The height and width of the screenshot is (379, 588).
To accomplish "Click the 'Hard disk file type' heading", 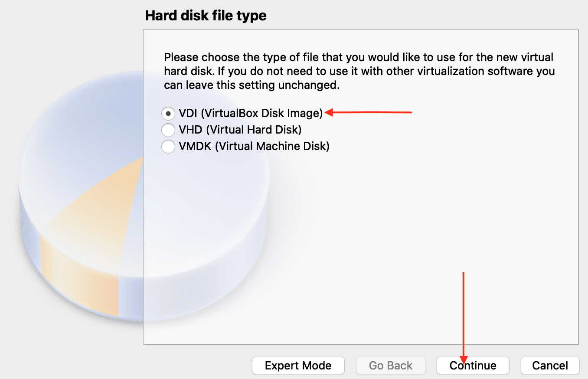I will 206,16.
